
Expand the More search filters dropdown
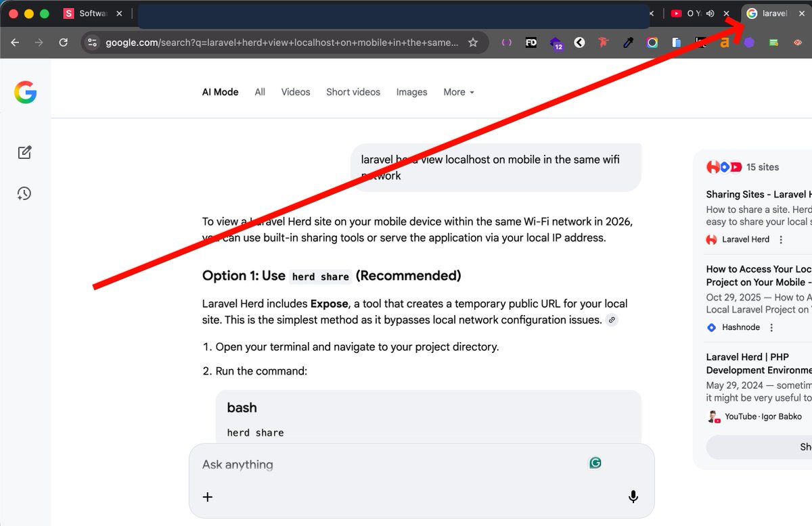pos(459,92)
